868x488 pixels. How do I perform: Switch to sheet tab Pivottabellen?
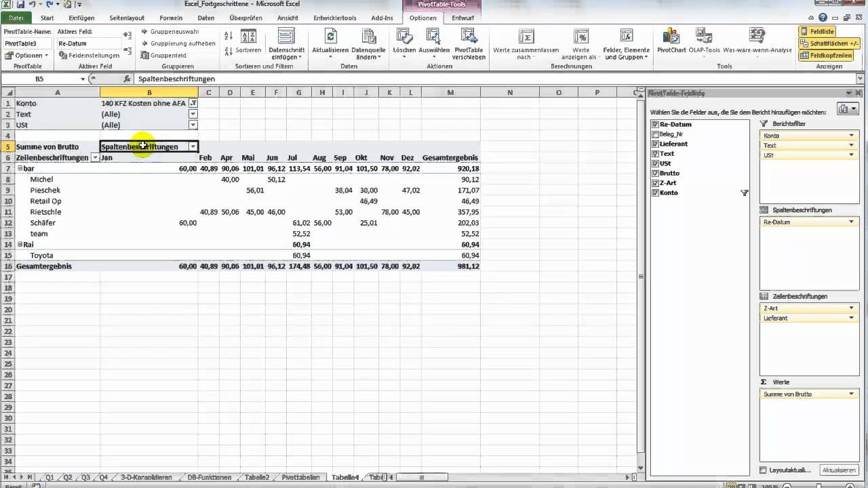[x=300, y=477]
